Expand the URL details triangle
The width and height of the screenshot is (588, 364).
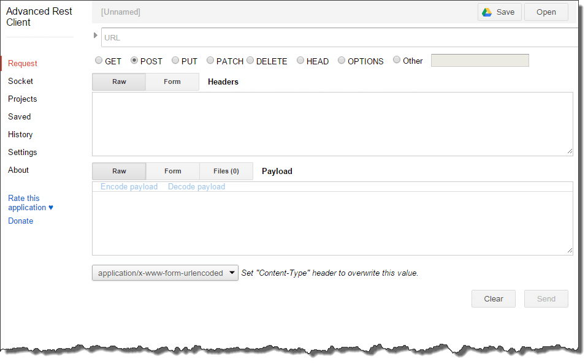tap(95, 36)
